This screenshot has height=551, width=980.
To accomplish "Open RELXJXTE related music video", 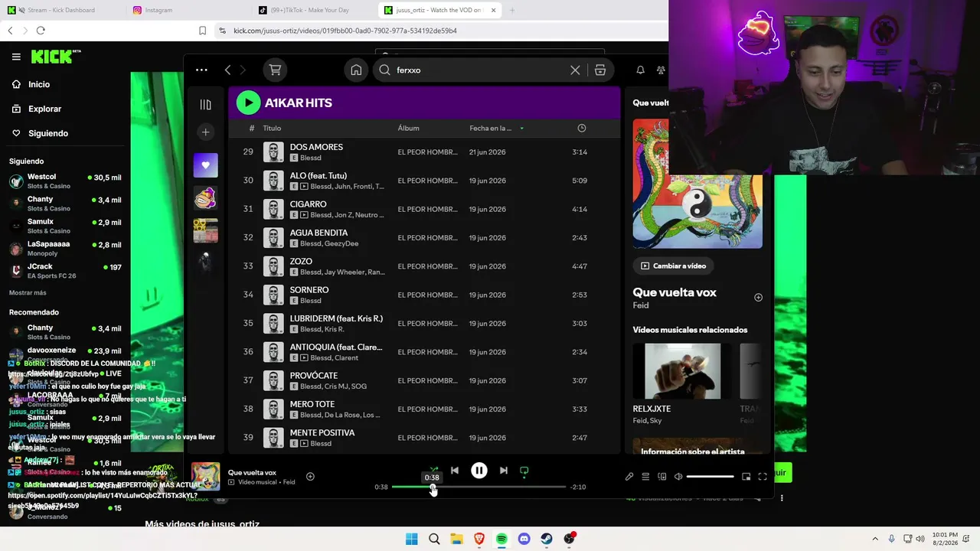I will tap(682, 383).
